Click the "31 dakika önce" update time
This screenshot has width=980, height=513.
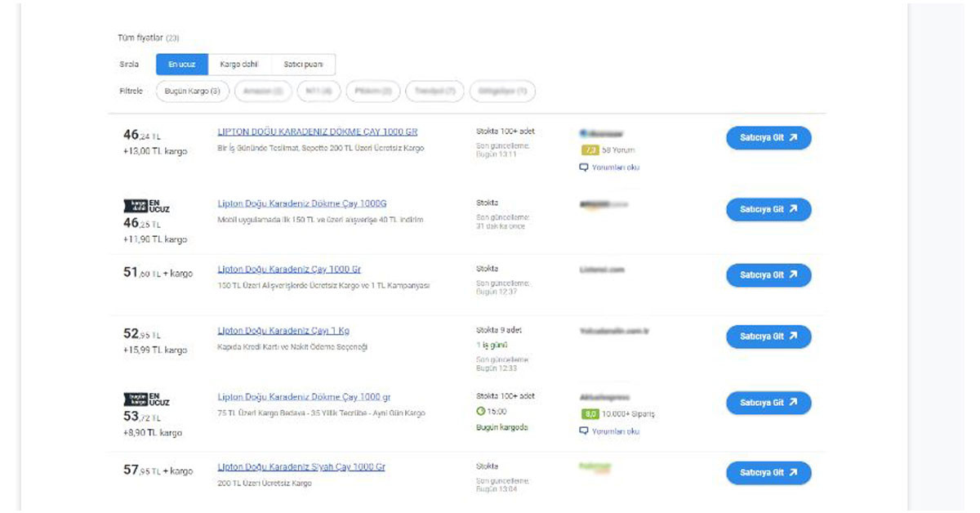click(x=501, y=225)
